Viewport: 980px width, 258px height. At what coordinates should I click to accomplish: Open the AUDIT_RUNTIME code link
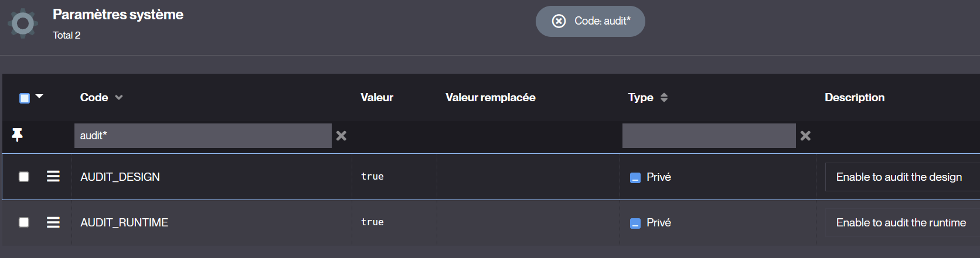tap(124, 222)
